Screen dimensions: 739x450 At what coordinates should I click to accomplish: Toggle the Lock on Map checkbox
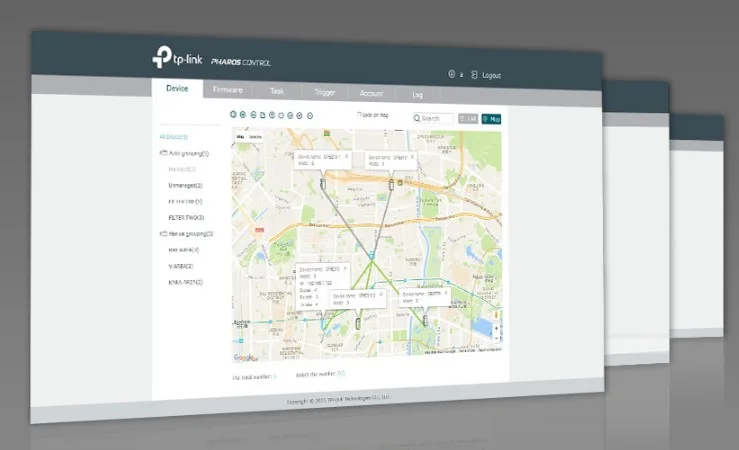click(x=359, y=116)
